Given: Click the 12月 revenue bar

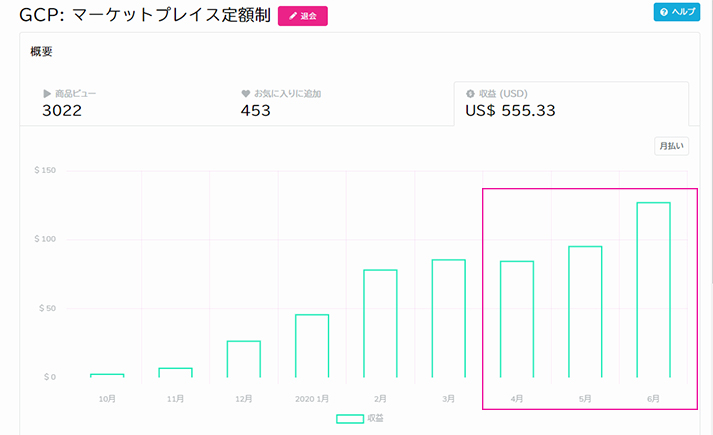Looking at the screenshot, I should point(243,359).
